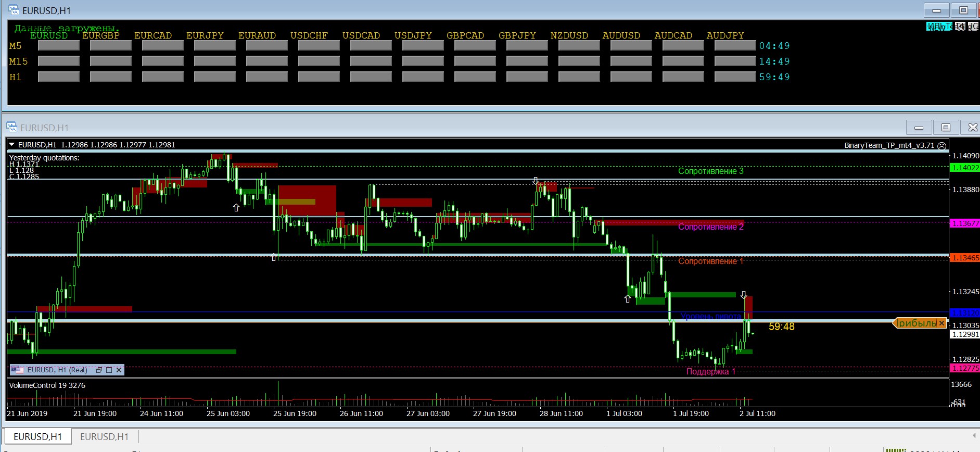This screenshot has width=980, height=452.
Task: Toggle the USDJPY M15 signal box
Action: point(423,61)
